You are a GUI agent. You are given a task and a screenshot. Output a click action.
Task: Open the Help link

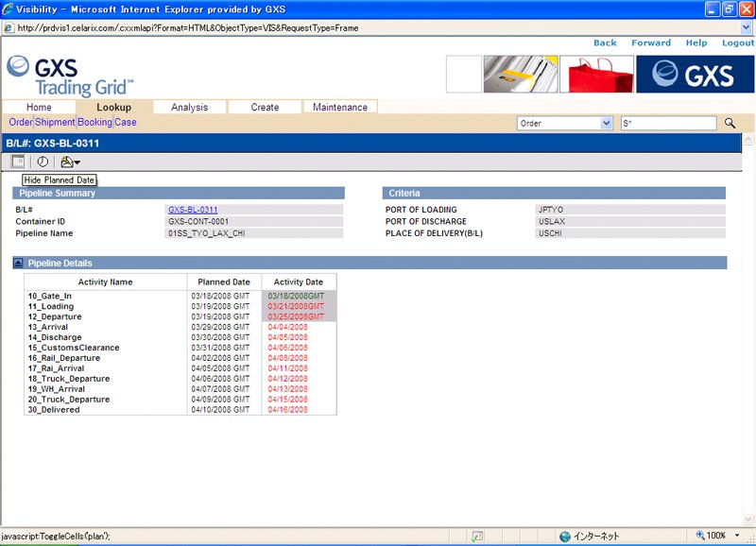point(696,43)
